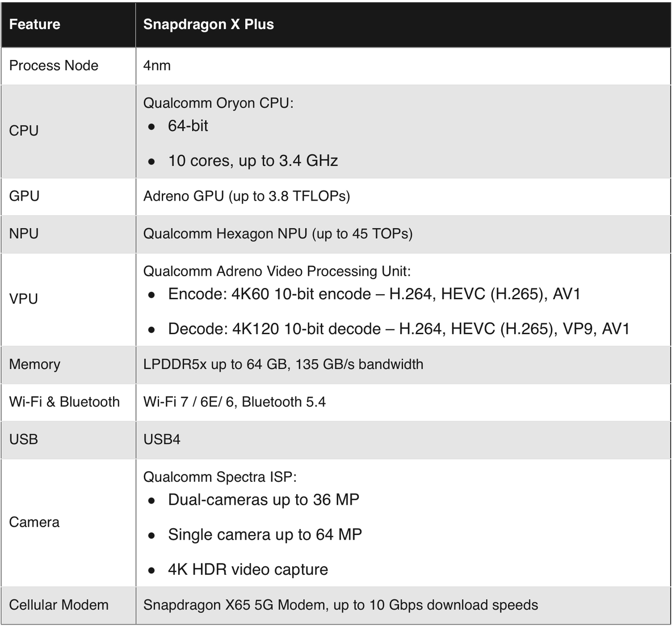Select the Decode 4K120 bullet line
Viewport: 672px width, 628px height.
[x=399, y=329]
